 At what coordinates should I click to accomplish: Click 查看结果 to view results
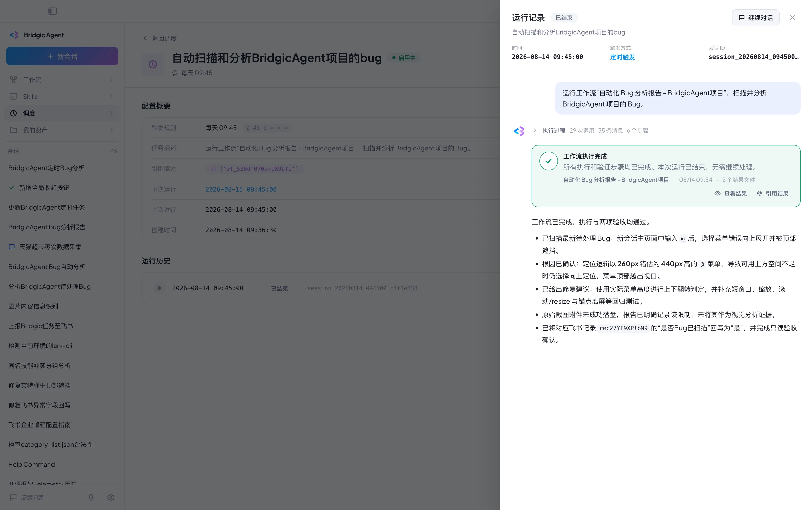pyautogui.click(x=731, y=194)
